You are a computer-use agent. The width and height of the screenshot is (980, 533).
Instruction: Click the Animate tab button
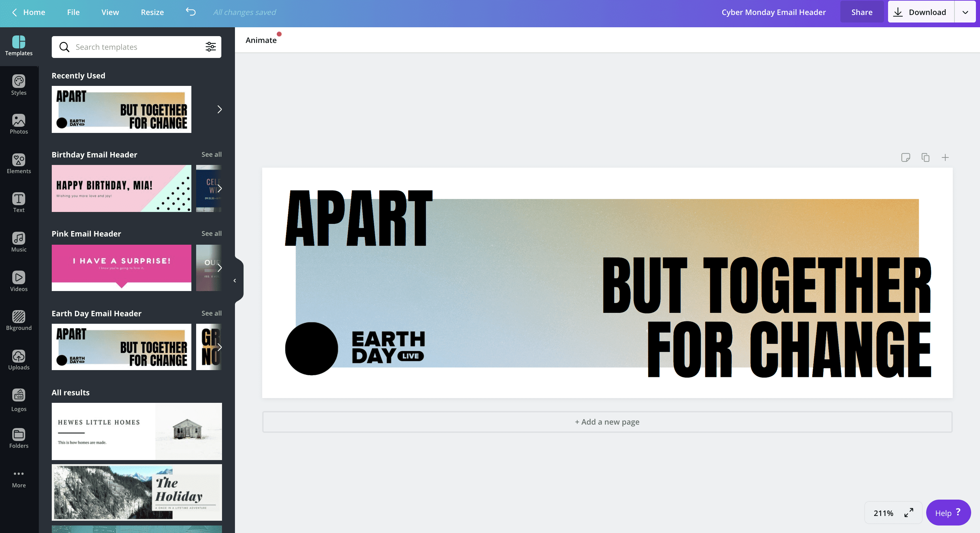[261, 40]
